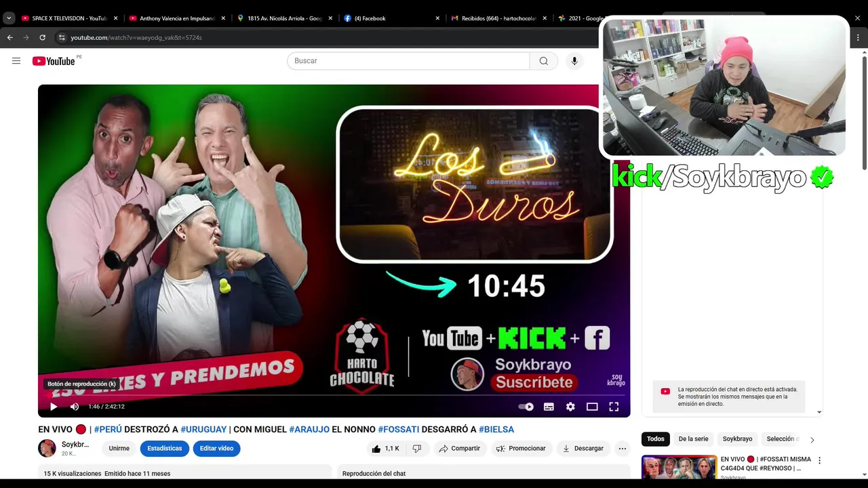The image size is (868, 488).
Task: Click the #BIELSA hashtag link
Action: (496, 430)
